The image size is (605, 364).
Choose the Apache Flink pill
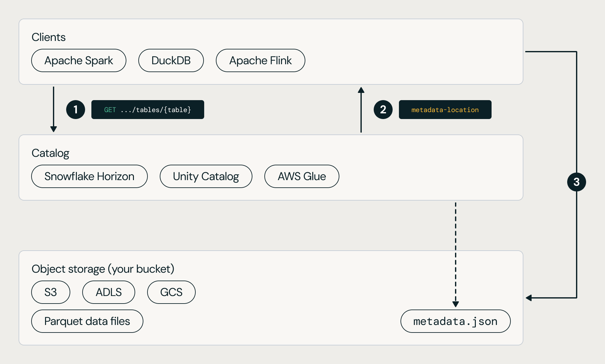tap(261, 60)
